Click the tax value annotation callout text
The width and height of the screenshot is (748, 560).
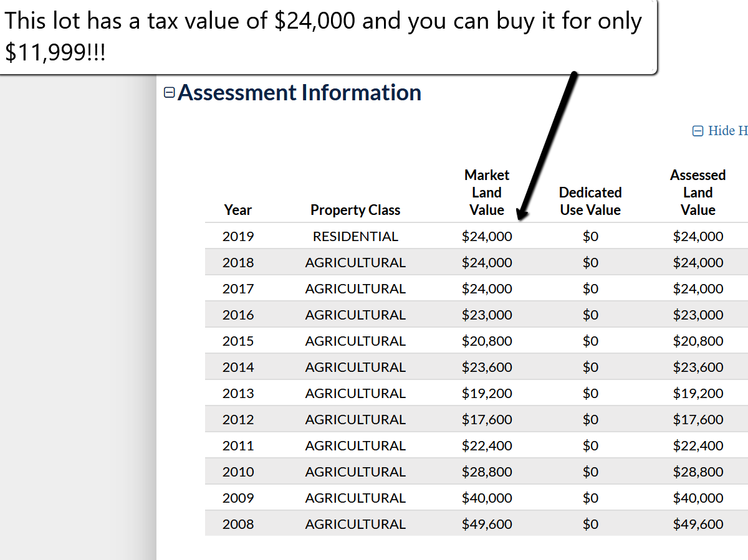coord(323,37)
